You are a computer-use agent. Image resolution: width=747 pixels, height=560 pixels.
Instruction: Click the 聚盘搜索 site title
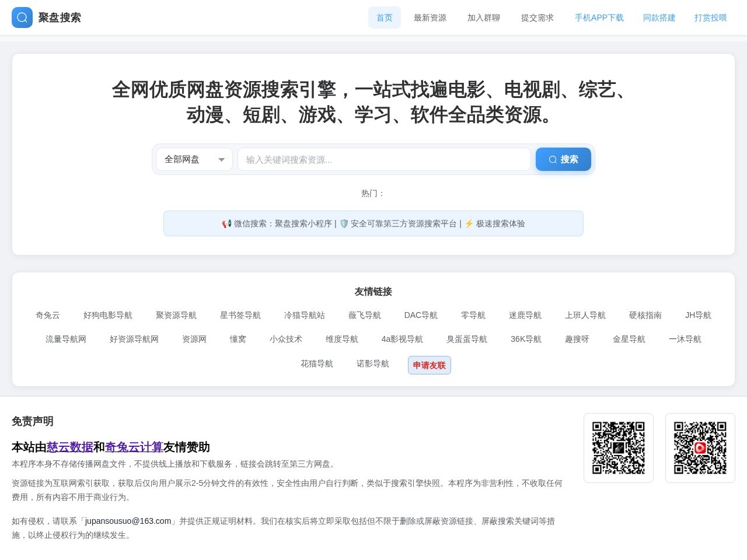point(60,17)
